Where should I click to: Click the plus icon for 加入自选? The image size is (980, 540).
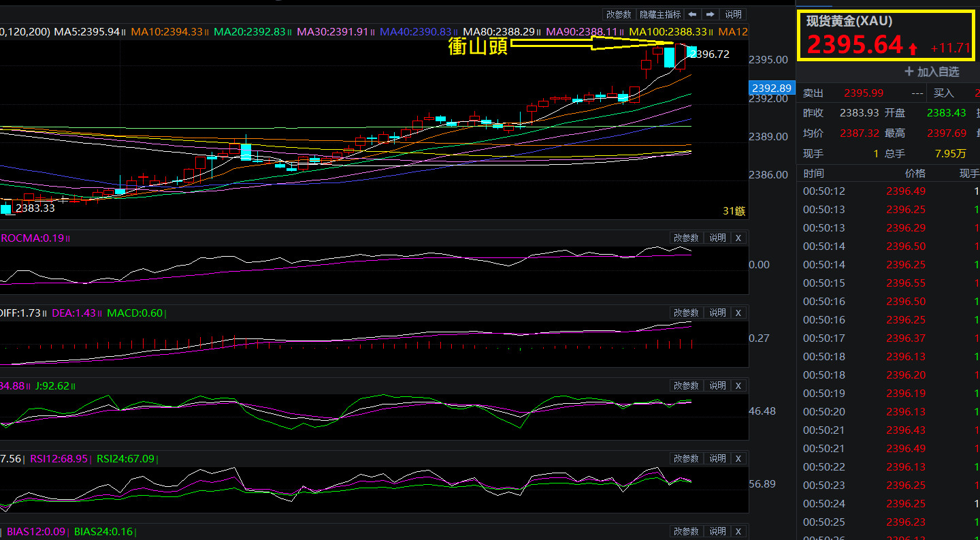tap(909, 72)
